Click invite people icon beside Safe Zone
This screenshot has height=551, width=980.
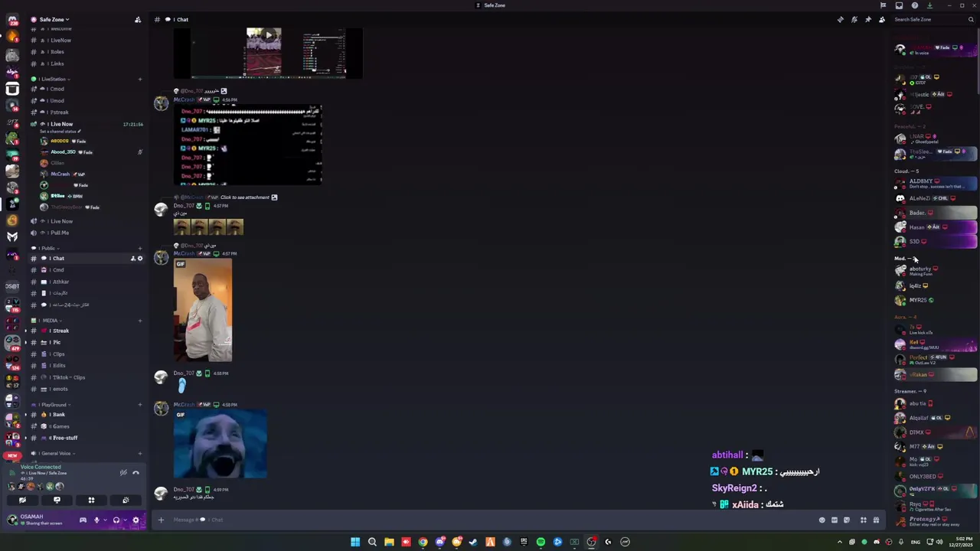[138, 19]
